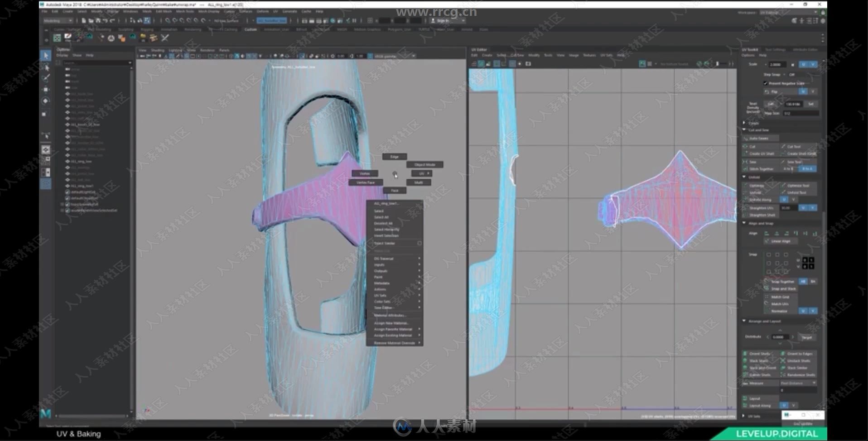
Task: Activate the Optimize Tool
Action: click(x=798, y=185)
